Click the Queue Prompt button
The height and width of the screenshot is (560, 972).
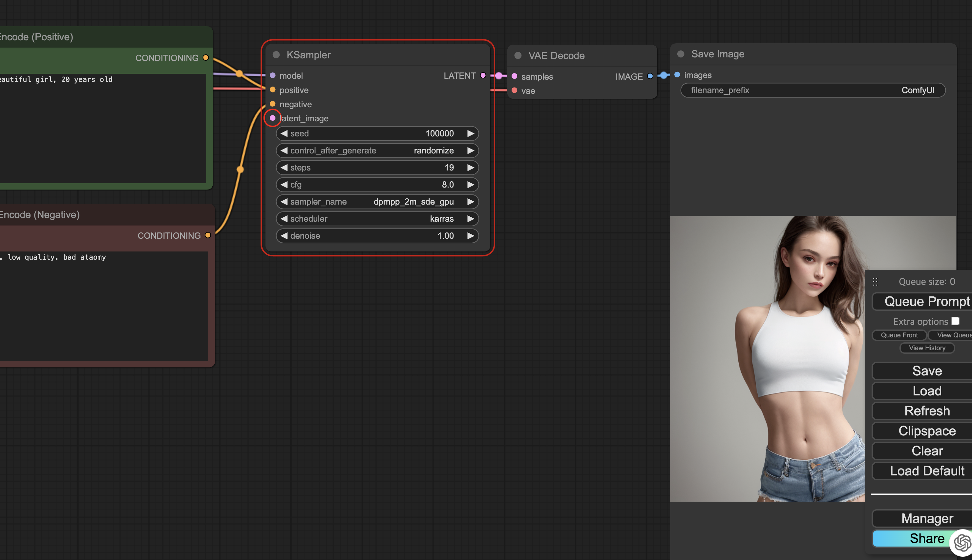[x=927, y=301]
